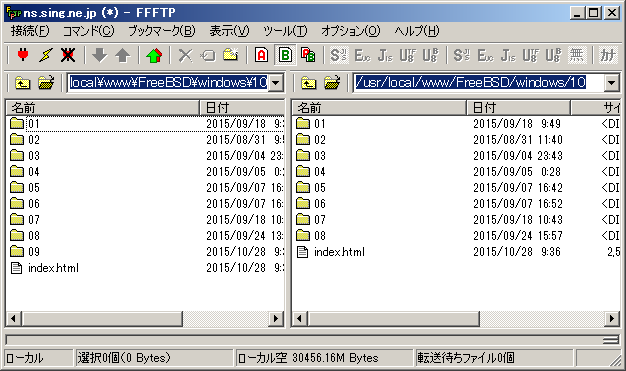
Task: Click the gray down-arrow Download icon
Action: 100,55
